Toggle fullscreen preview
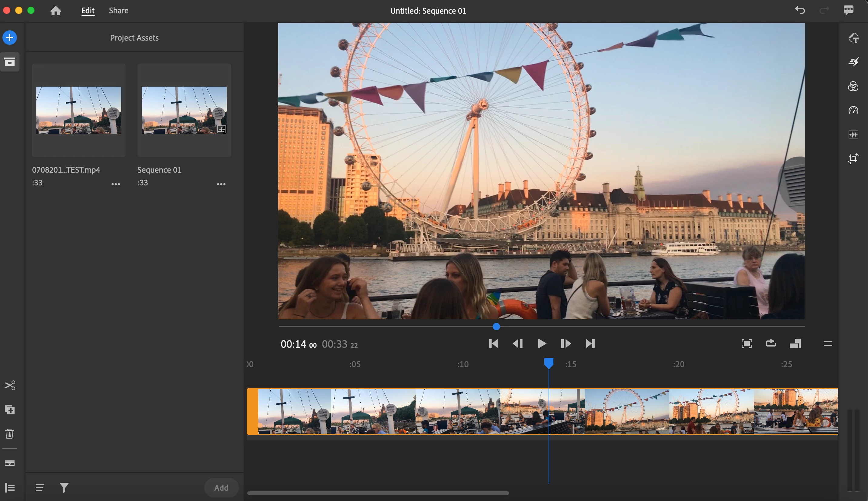Image resolution: width=868 pixels, height=501 pixels. [746, 343]
